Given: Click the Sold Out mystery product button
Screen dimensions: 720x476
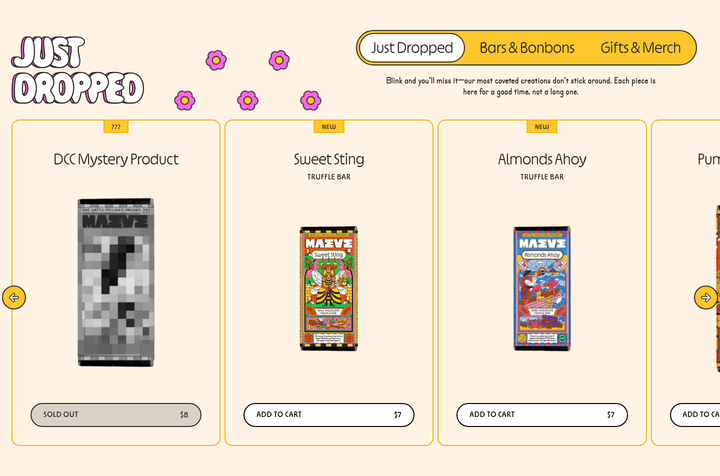Looking at the screenshot, I should [116, 414].
